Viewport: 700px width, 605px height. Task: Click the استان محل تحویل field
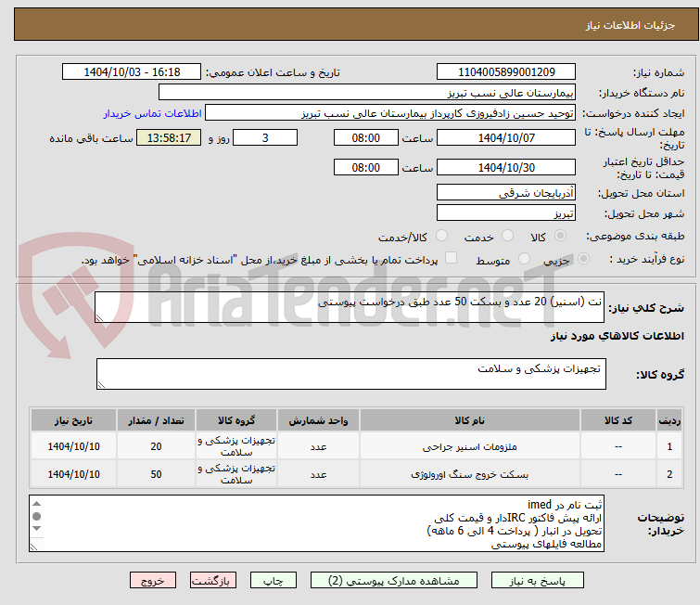tap(506, 193)
